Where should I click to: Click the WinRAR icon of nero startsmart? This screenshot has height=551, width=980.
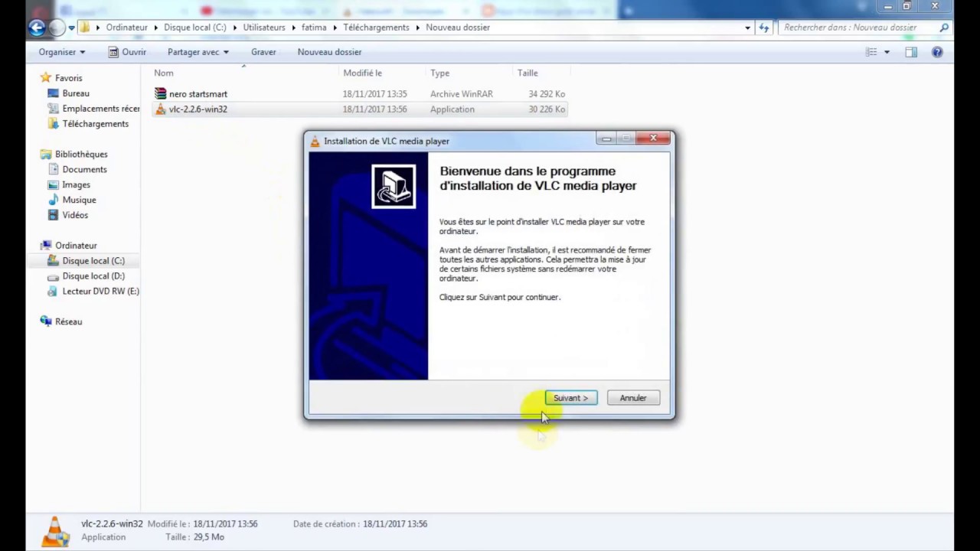tap(160, 93)
